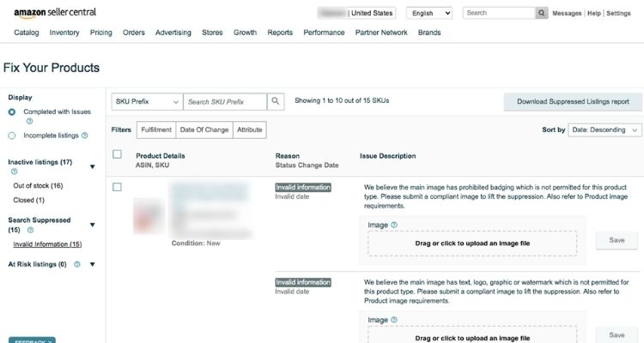The image size is (644, 343).
Task: Click help icon next to second Image label
Action: coord(394,320)
